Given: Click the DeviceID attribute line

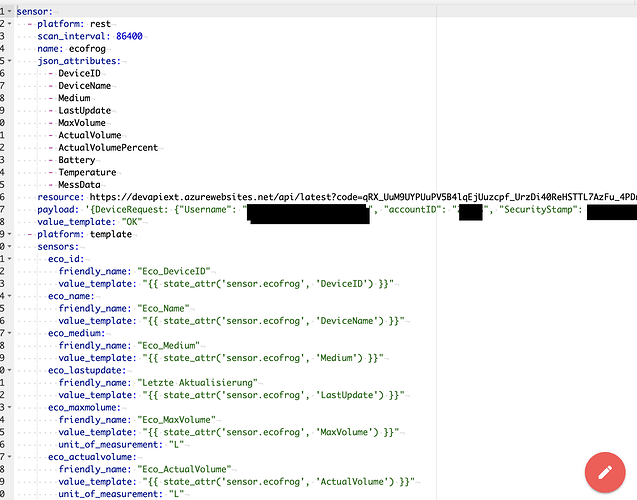Looking at the screenshot, I should click(79, 74).
